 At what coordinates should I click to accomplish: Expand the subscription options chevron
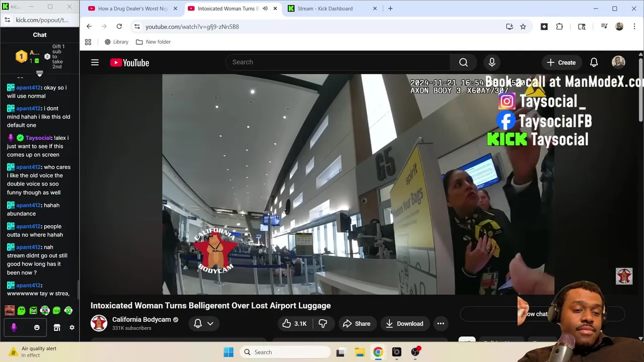(210, 324)
